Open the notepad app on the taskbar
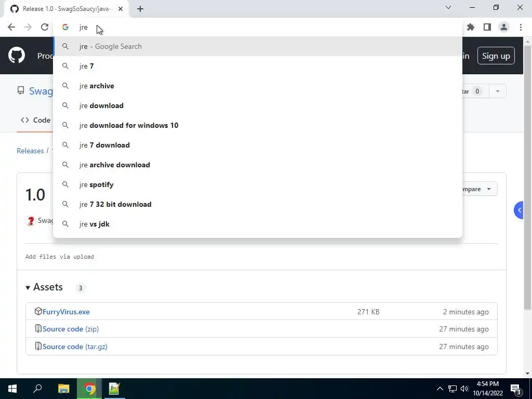This screenshot has height=399, width=532. 114,389
